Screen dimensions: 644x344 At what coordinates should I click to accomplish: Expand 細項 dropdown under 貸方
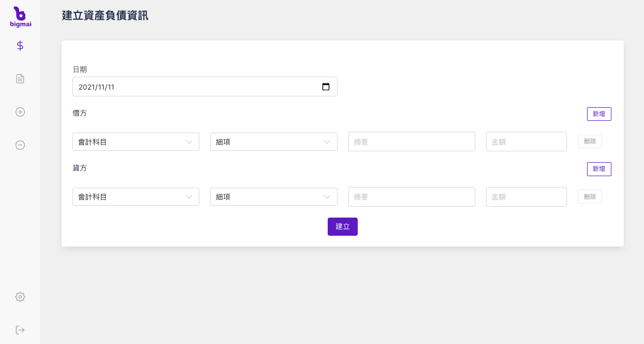click(273, 197)
